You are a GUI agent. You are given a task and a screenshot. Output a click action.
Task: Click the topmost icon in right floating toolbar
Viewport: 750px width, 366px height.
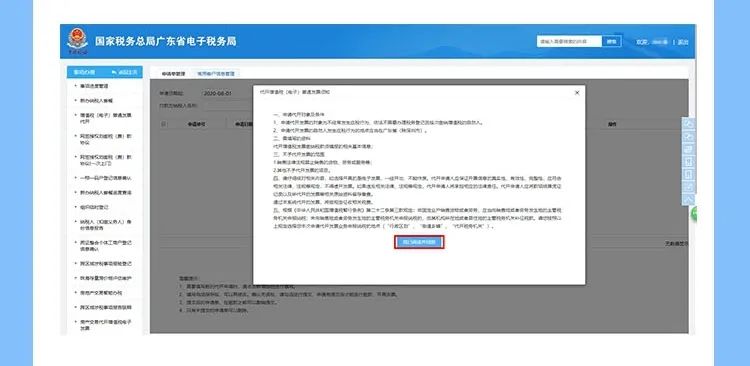tap(688, 124)
